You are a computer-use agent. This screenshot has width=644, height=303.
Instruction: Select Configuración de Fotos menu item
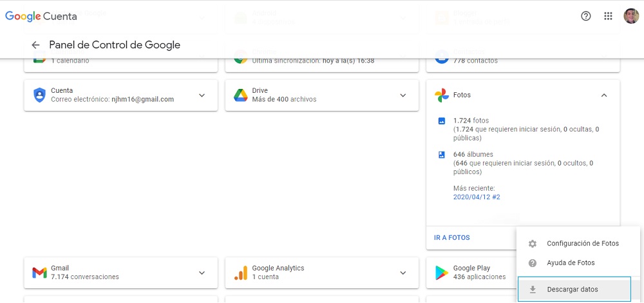pos(582,244)
